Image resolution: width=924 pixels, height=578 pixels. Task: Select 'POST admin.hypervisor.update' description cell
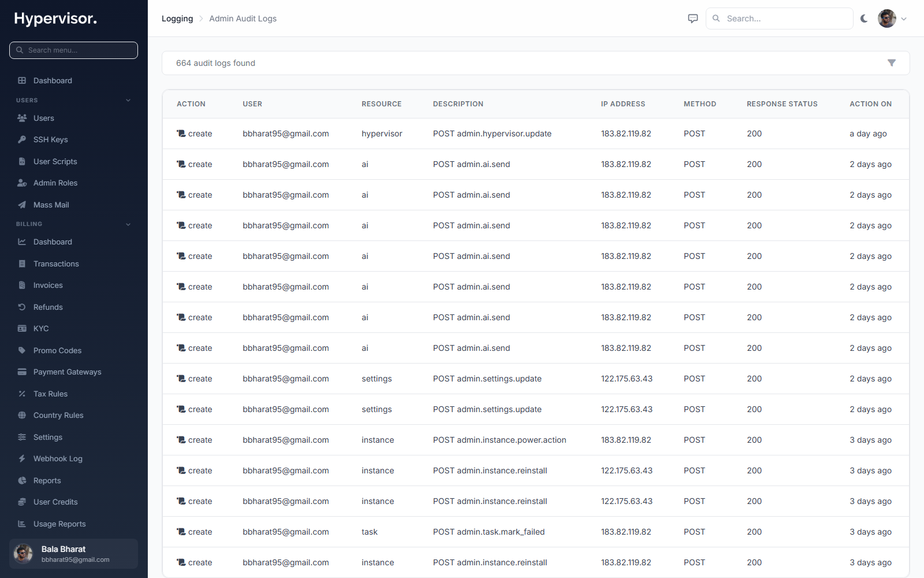pyautogui.click(x=492, y=134)
